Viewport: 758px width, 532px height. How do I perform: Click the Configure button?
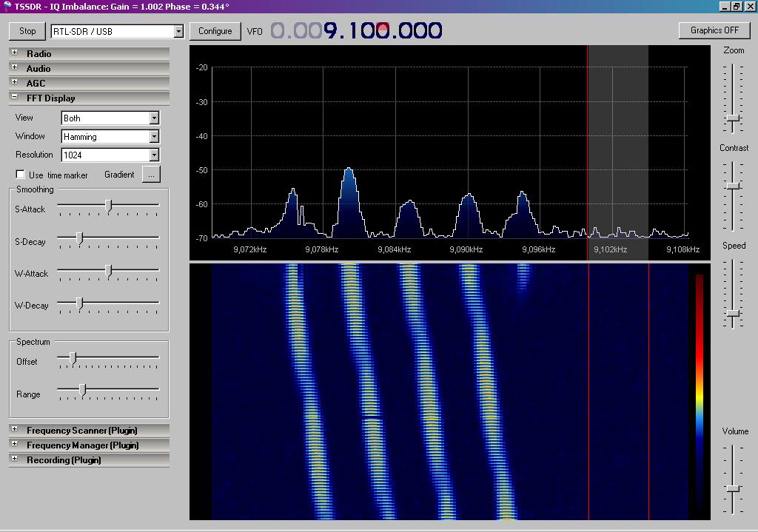(215, 31)
